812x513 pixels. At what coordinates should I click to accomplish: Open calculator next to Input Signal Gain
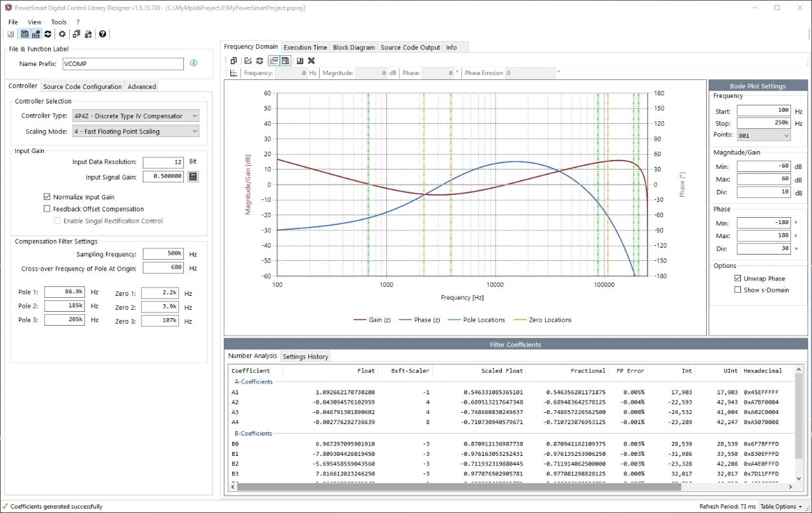pos(193,177)
